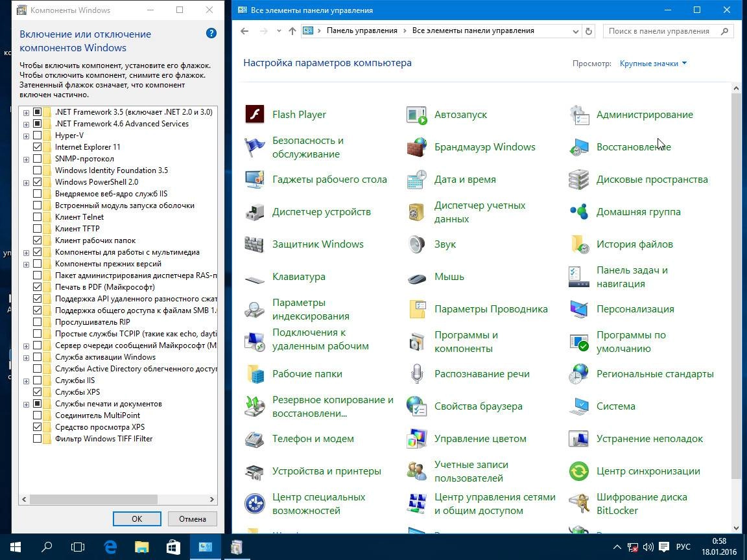Open help in Компоненты Windows dialog
The image size is (747, 560).
tap(211, 33)
